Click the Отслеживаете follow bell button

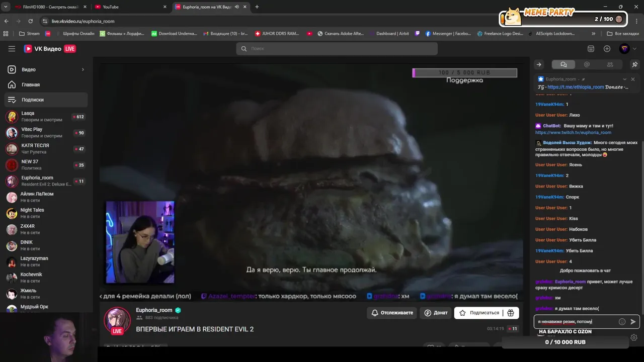click(x=392, y=313)
